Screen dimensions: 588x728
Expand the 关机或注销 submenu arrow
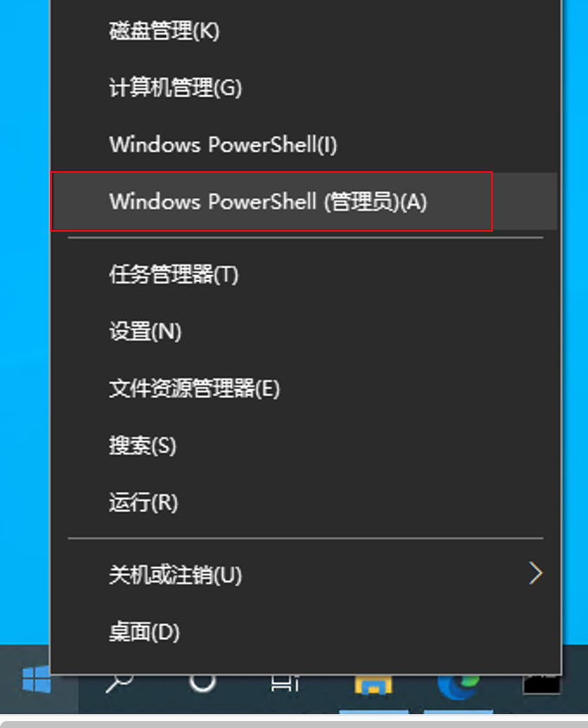tap(535, 573)
